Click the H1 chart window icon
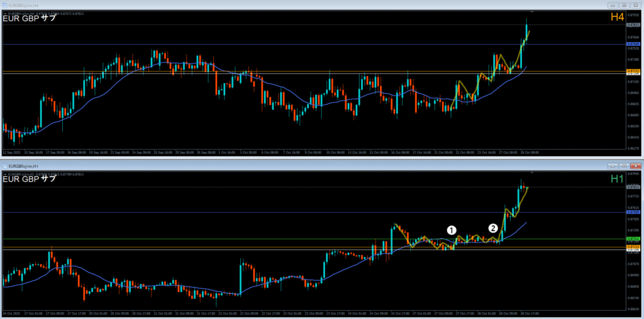Screen dimensions: 644x319 (x=5, y=166)
